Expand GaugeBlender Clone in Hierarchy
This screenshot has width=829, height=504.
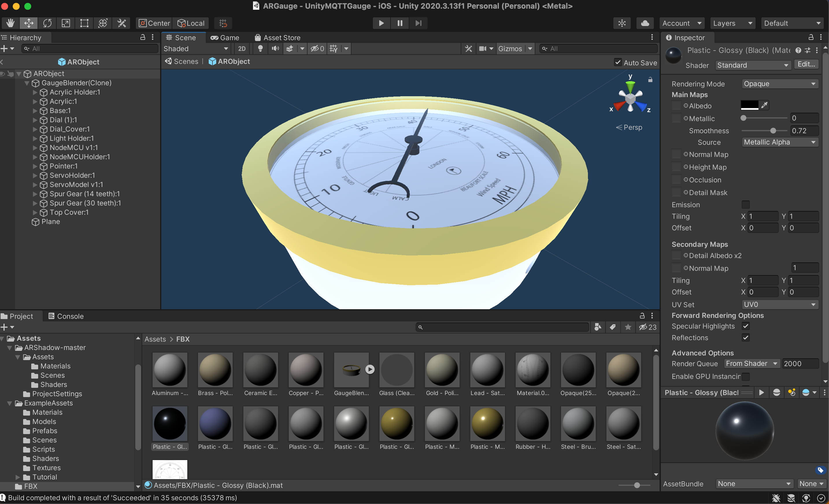click(25, 83)
